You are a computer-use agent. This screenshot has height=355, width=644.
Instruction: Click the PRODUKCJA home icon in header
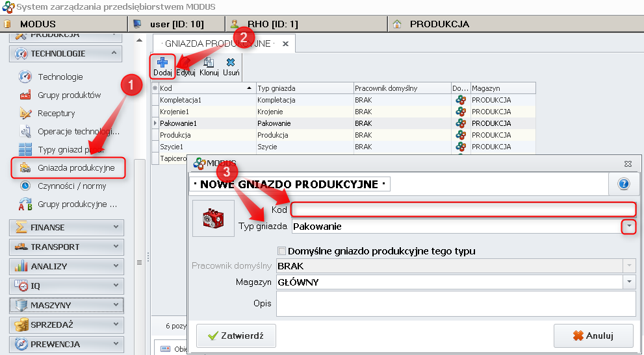[397, 24]
